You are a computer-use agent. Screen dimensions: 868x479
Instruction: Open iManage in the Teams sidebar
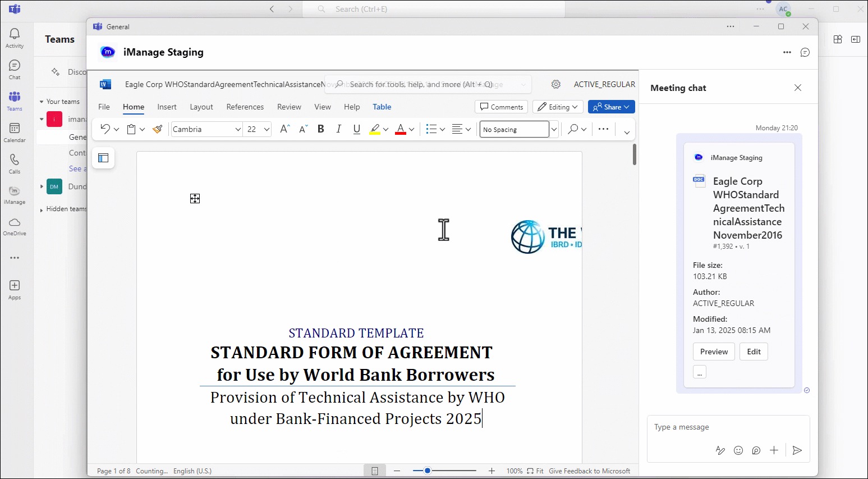coord(15,195)
